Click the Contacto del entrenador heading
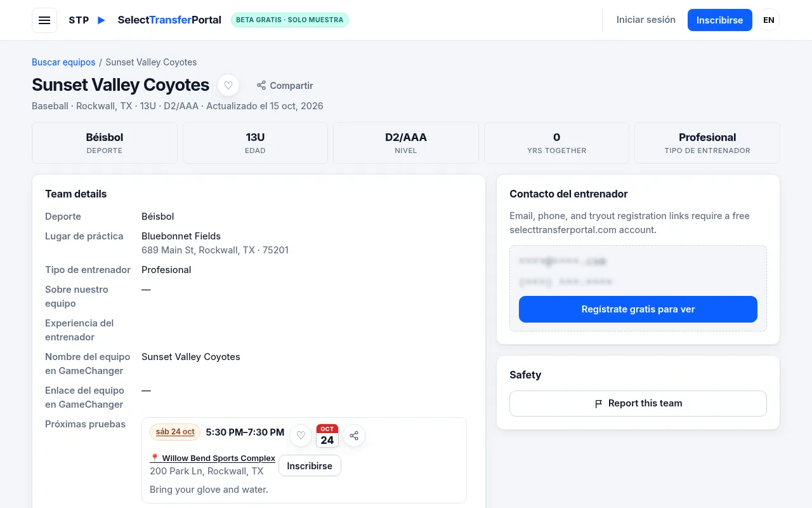The image size is (812, 508). [x=568, y=194]
